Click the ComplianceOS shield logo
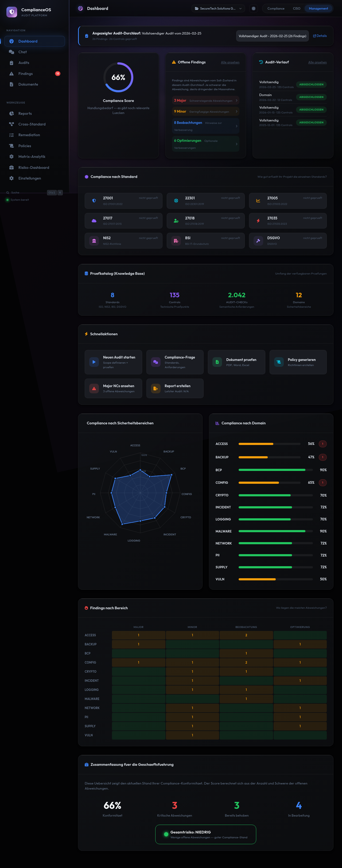342x868 pixels. click(x=12, y=12)
